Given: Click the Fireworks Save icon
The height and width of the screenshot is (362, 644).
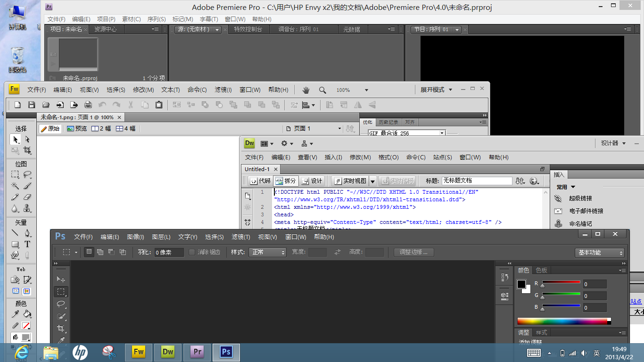Looking at the screenshot, I should 32,105.
